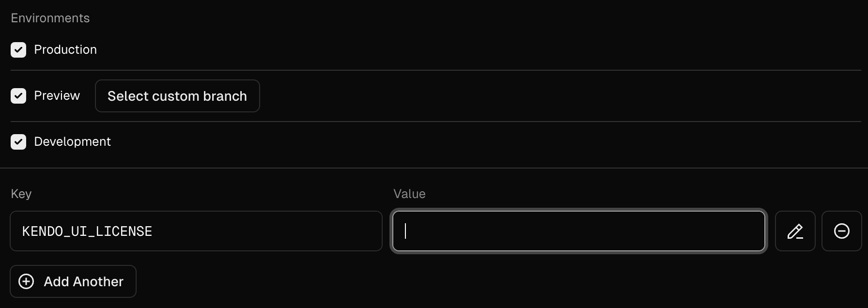Click the checkmark next to Development

coord(18,142)
